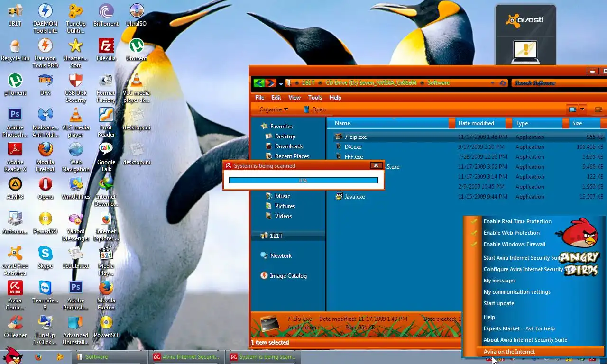Select the Format Factory desktop icon
The image size is (607, 364).
[x=106, y=88]
